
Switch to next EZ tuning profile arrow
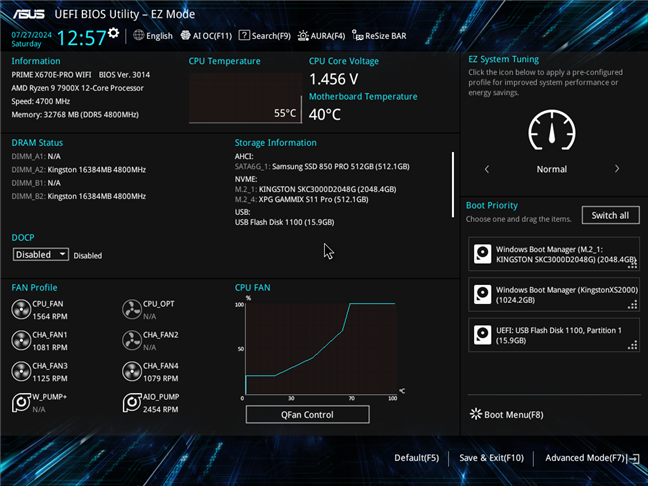pos(617,169)
